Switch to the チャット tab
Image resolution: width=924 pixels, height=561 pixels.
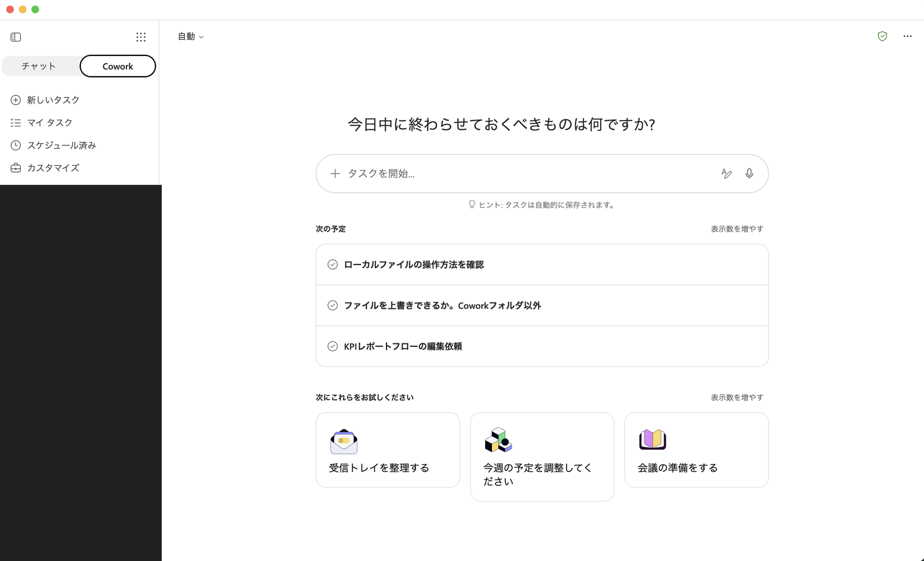pos(39,66)
